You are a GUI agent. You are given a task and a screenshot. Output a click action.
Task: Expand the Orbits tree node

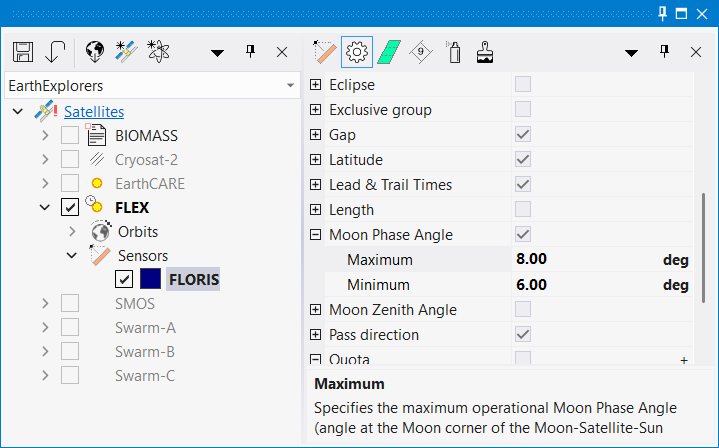pos(72,232)
